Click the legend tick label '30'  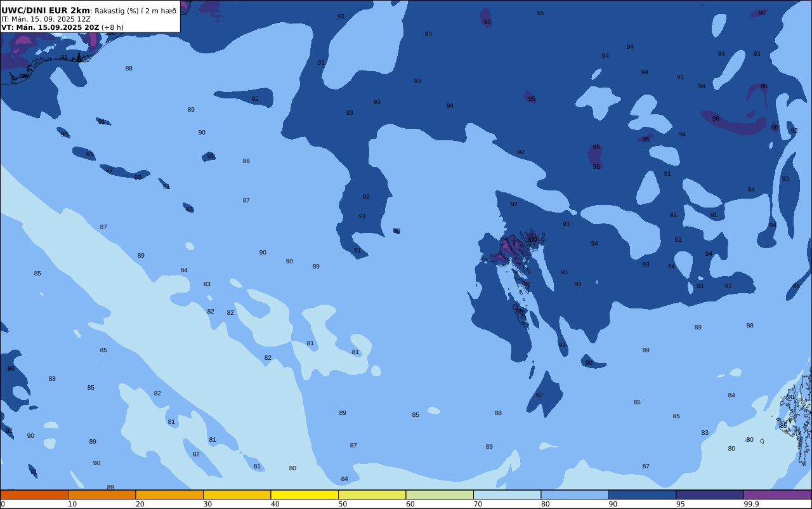click(x=207, y=504)
